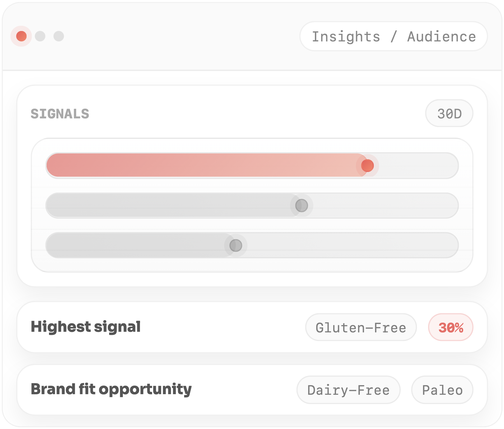
Task: Click the filled part of the bottom bar
Action: point(137,245)
